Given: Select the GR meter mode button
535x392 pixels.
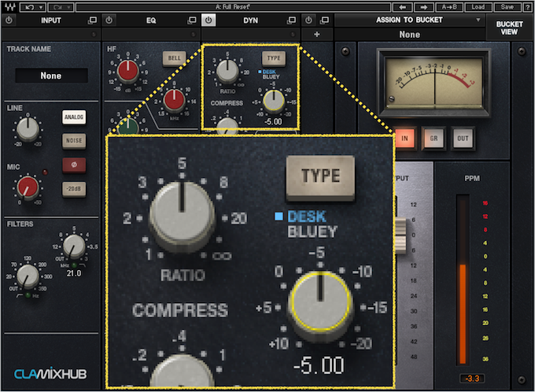Looking at the screenshot, I should click(x=434, y=139).
